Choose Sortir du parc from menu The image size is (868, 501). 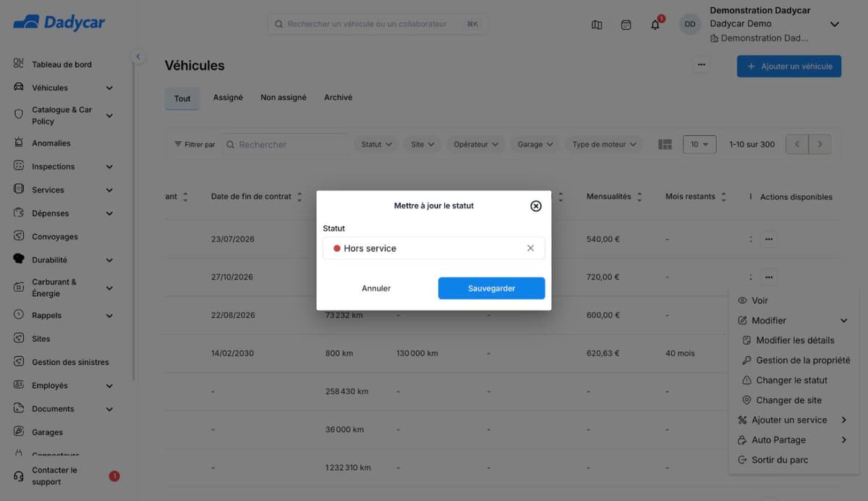click(x=779, y=460)
